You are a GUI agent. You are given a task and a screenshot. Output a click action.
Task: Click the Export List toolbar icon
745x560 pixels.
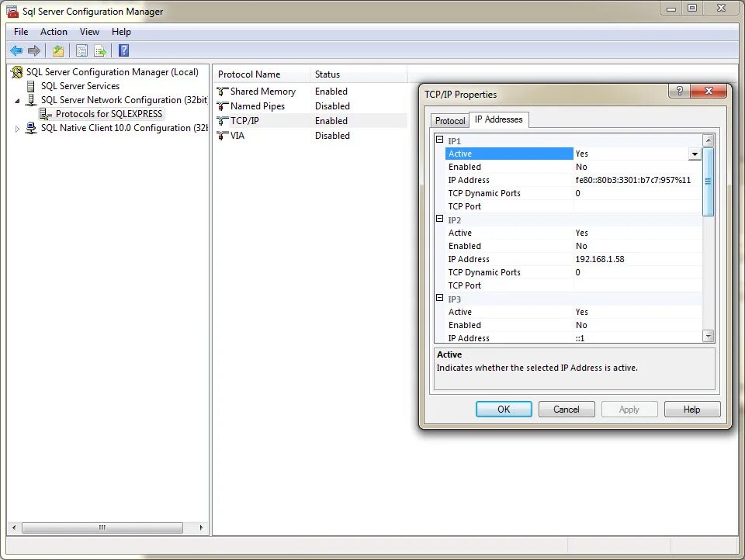point(100,50)
